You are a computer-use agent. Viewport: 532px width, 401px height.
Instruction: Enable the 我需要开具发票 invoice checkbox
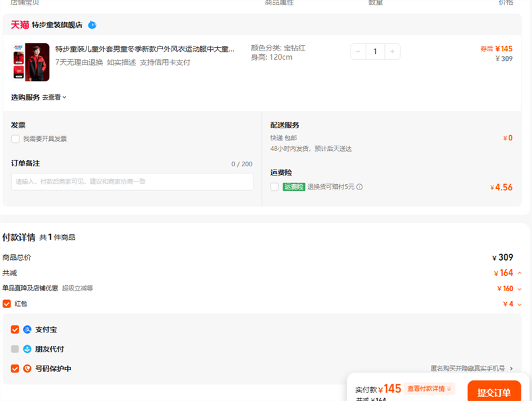(15, 139)
